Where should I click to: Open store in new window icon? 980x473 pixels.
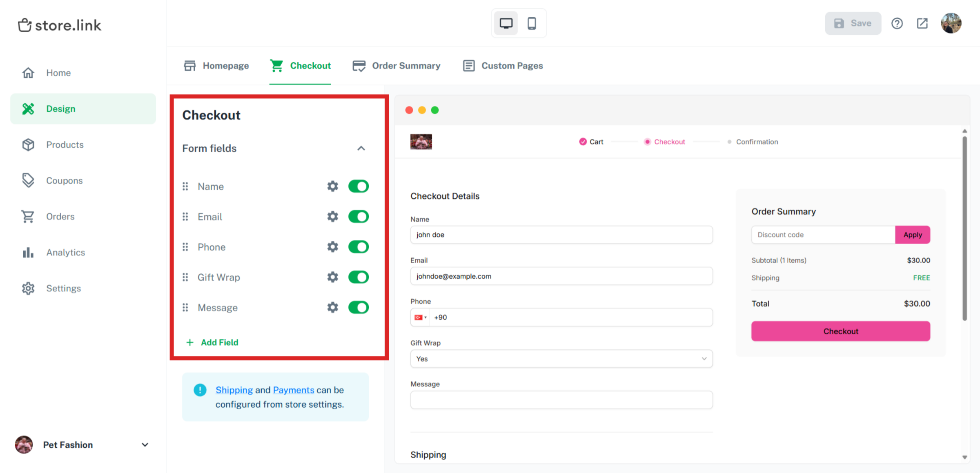[922, 23]
